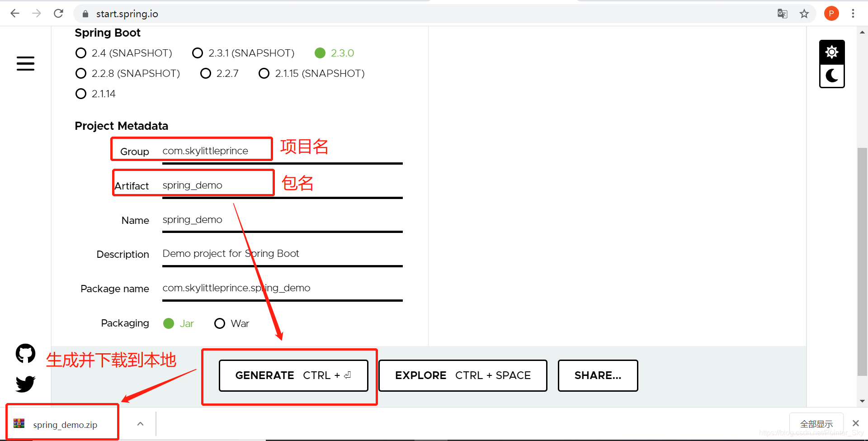Open the GitHub link icon
868x441 pixels.
click(25, 353)
